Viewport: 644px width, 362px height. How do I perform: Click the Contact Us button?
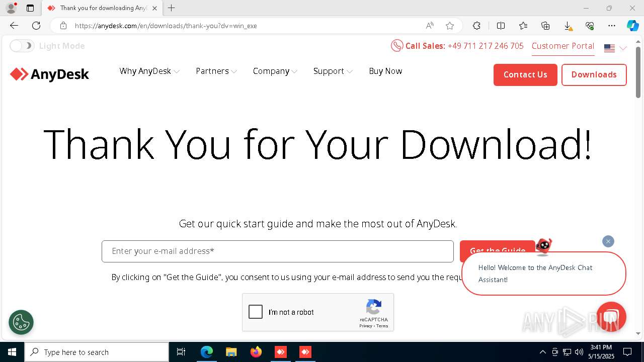point(525,74)
